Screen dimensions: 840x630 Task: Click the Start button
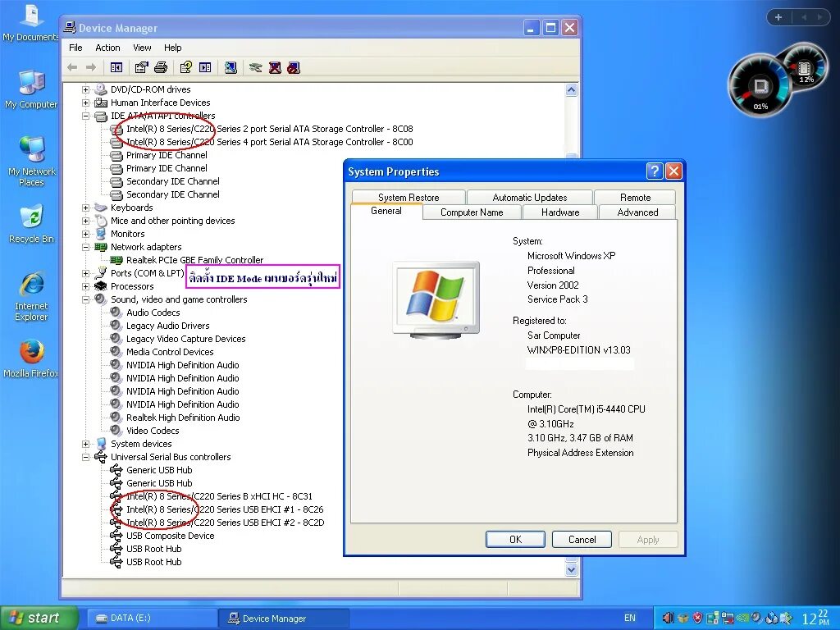[39, 619]
